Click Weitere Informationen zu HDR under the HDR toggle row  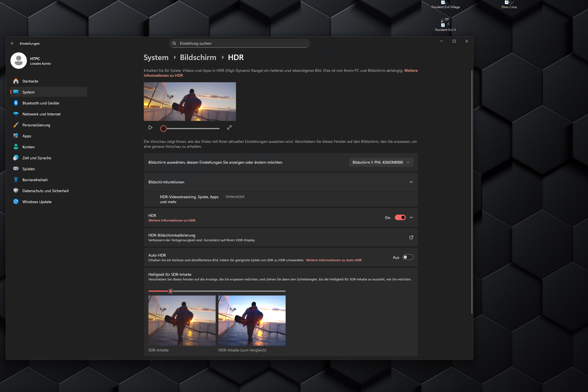172,220
